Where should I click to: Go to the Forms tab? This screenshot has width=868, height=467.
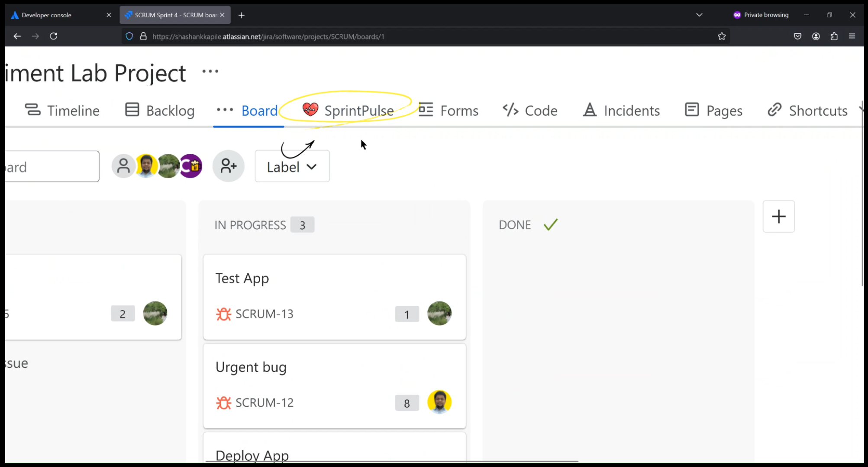449,110
